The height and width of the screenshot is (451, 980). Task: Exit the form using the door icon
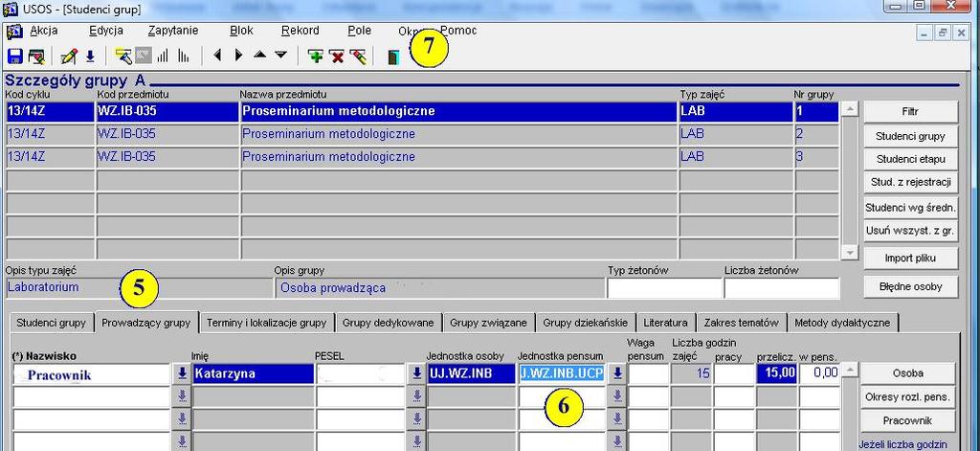pyautogui.click(x=392, y=57)
